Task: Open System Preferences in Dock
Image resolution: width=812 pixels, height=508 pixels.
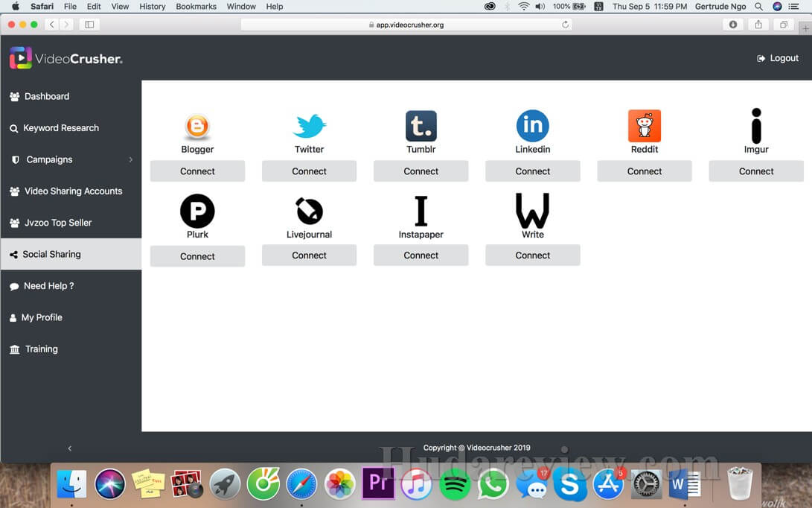Action: coord(646,484)
